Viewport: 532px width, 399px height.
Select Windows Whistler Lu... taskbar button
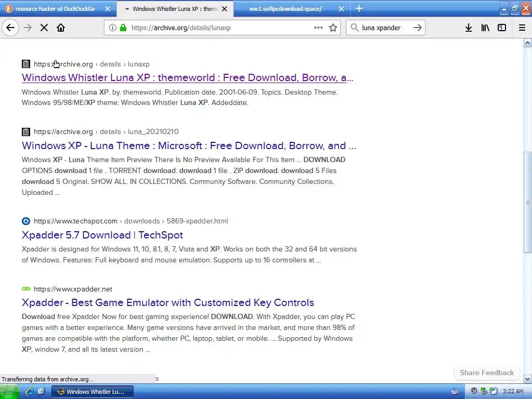click(92, 392)
